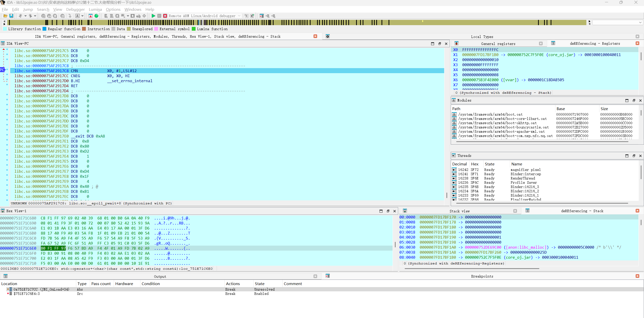Click the Base column header in Modules

tap(560, 109)
